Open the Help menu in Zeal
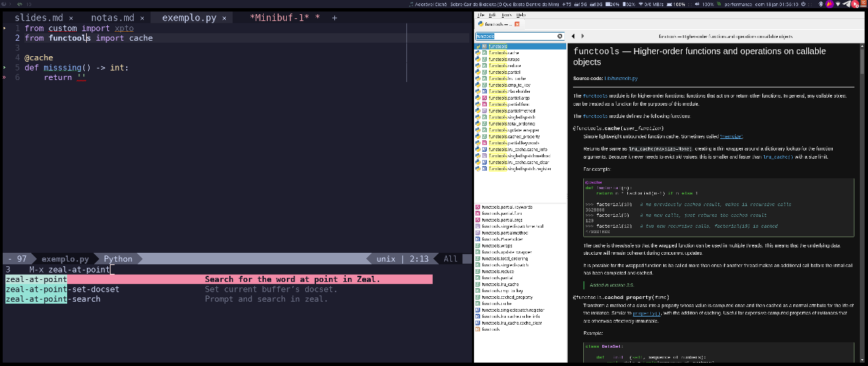Screen dimensions: 868x366 (x=521, y=14)
